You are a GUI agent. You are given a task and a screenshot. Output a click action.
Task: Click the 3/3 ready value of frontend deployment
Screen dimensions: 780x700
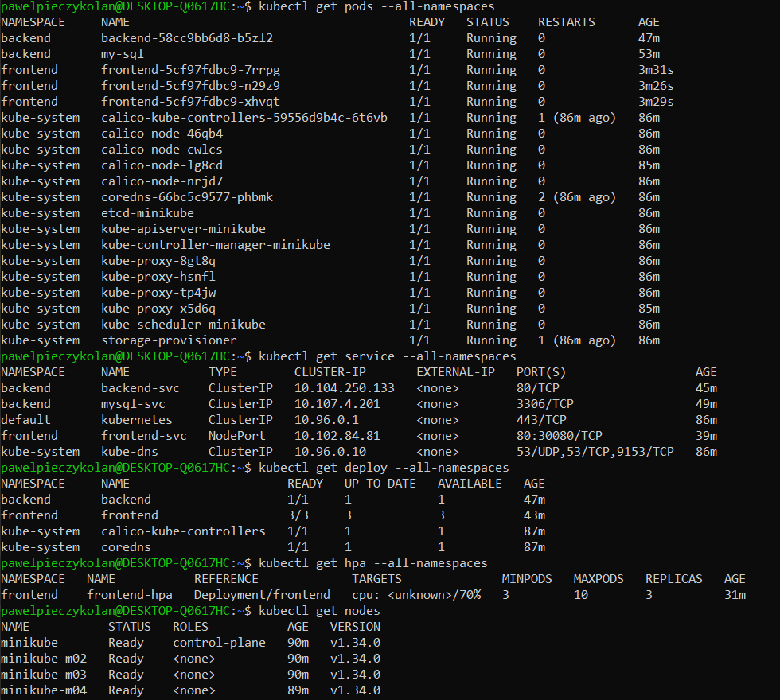(298, 515)
